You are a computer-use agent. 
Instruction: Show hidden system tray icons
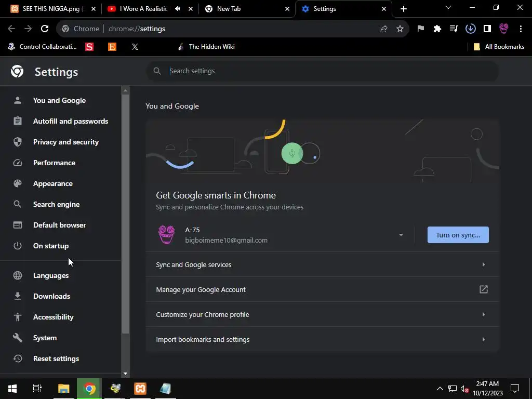(440, 389)
